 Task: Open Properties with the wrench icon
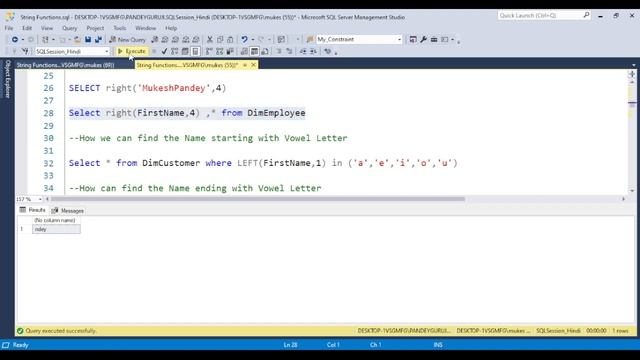click(x=423, y=40)
